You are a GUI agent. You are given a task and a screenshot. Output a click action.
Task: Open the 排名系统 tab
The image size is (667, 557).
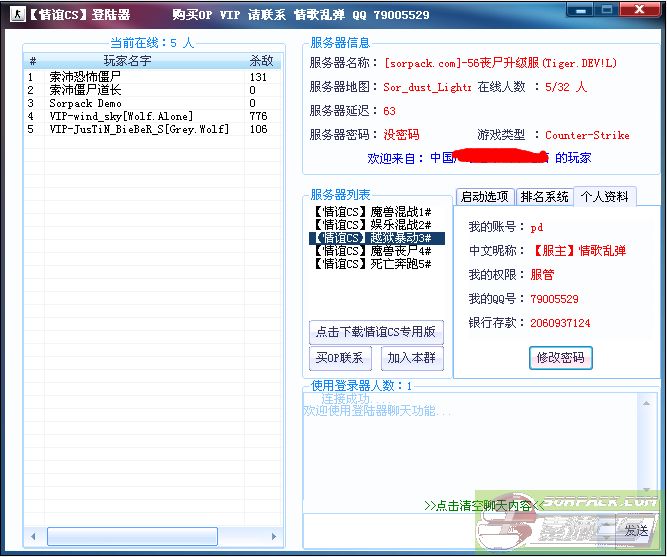pos(543,197)
